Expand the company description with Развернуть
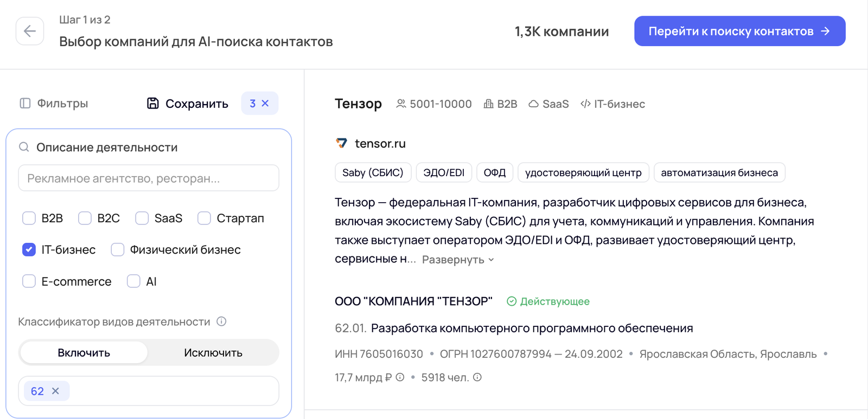 coord(458,259)
